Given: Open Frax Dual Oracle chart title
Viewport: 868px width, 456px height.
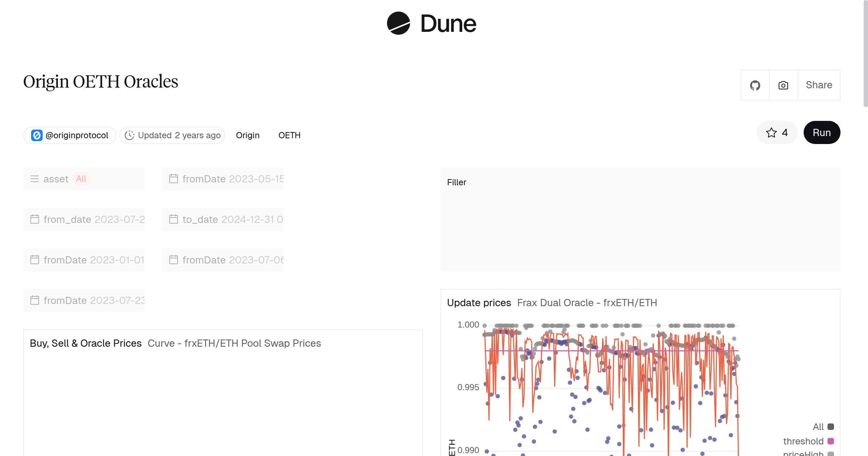Looking at the screenshot, I should (587, 303).
